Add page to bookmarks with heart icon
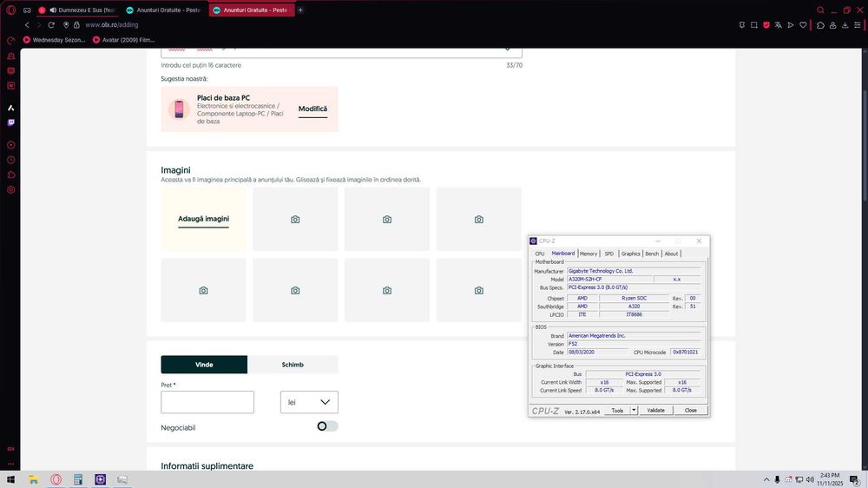This screenshot has height=488, width=868. click(x=803, y=25)
